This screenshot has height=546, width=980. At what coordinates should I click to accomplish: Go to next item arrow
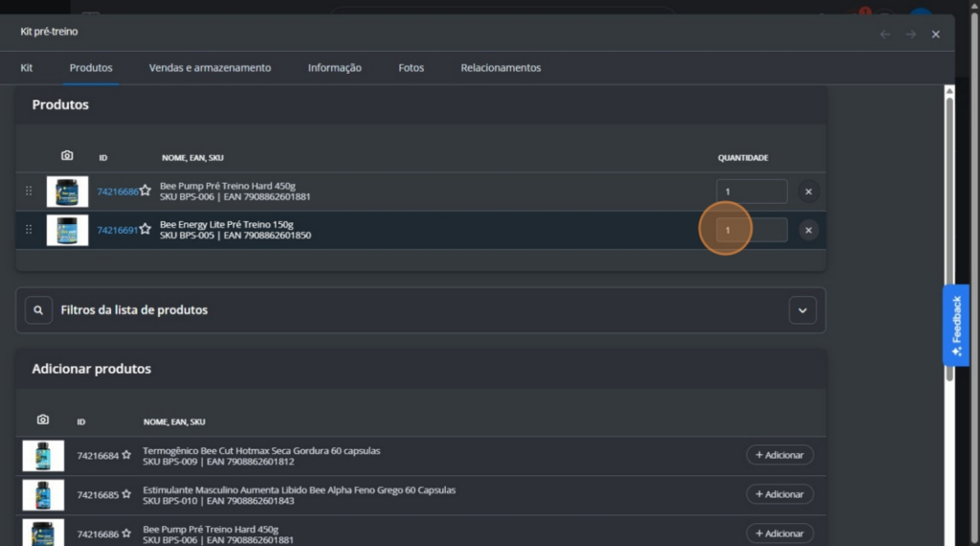911,34
